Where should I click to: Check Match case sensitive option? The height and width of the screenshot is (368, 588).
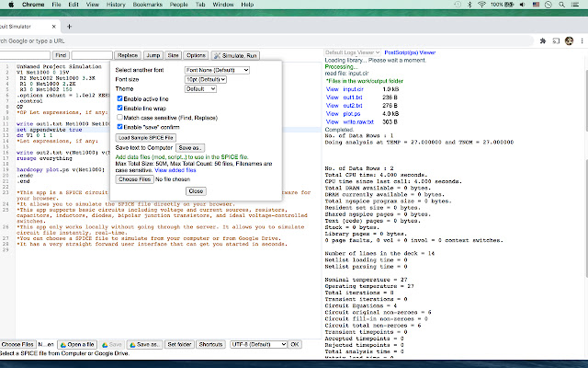point(119,117)
